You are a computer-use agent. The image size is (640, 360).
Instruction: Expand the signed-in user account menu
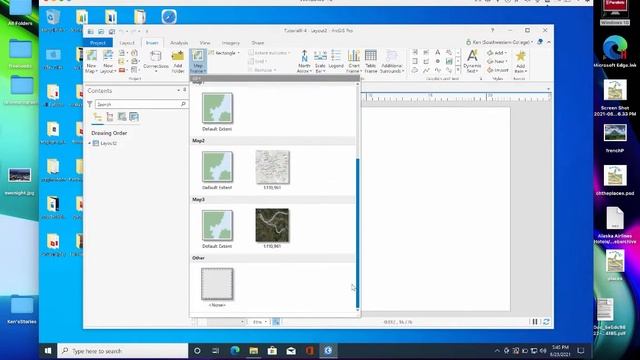500,42
